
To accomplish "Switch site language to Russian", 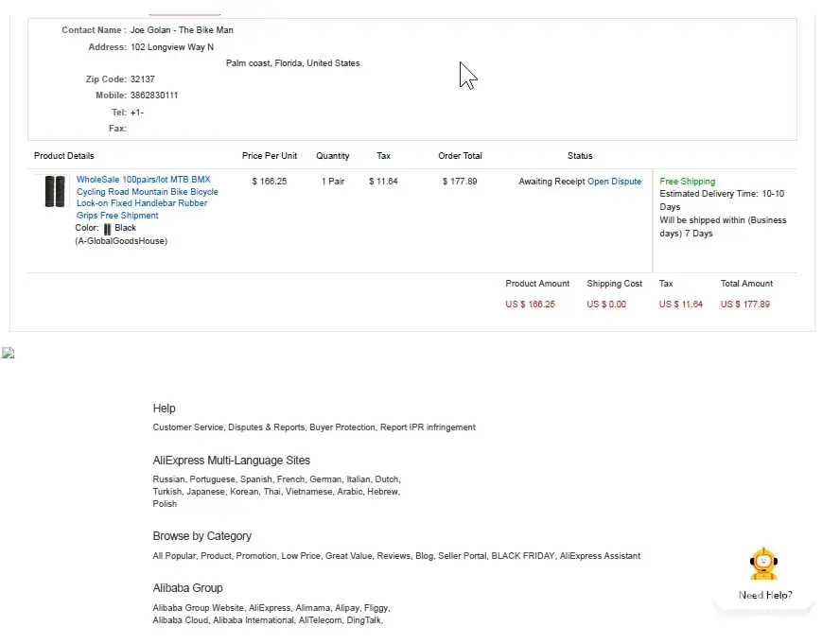I will [x=168, y=479].
